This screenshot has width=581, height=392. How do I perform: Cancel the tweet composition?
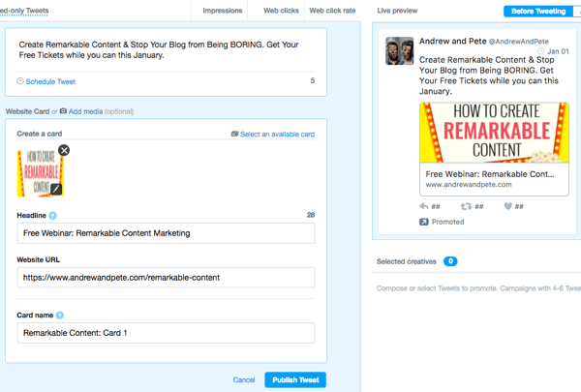pyautogui.click(x=244, y=379)
